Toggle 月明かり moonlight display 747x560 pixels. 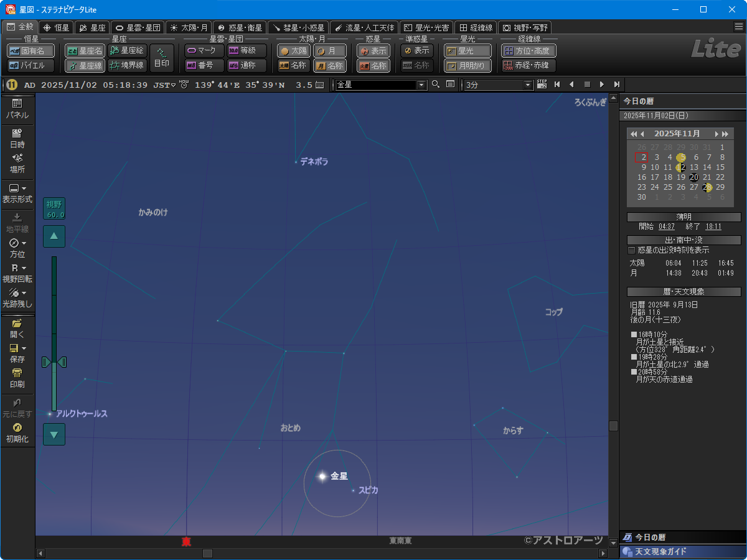[467, 65]
